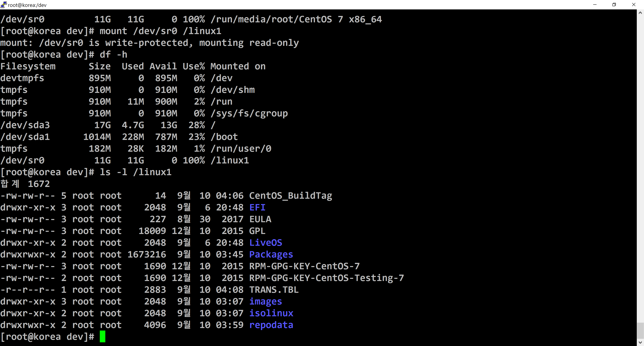Click the isolinux directory name
The height and width of the screenshot is (346, 644).
(271, 313)
